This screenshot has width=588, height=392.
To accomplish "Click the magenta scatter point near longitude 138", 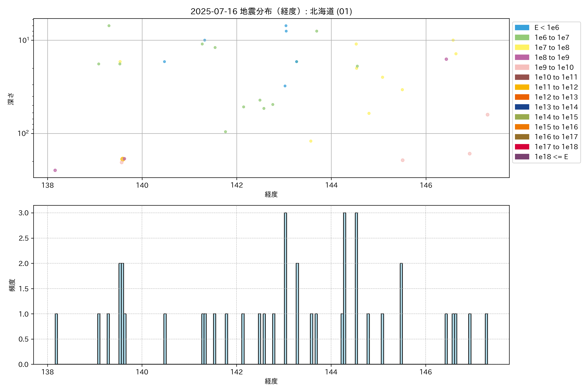I will [55, 170].
